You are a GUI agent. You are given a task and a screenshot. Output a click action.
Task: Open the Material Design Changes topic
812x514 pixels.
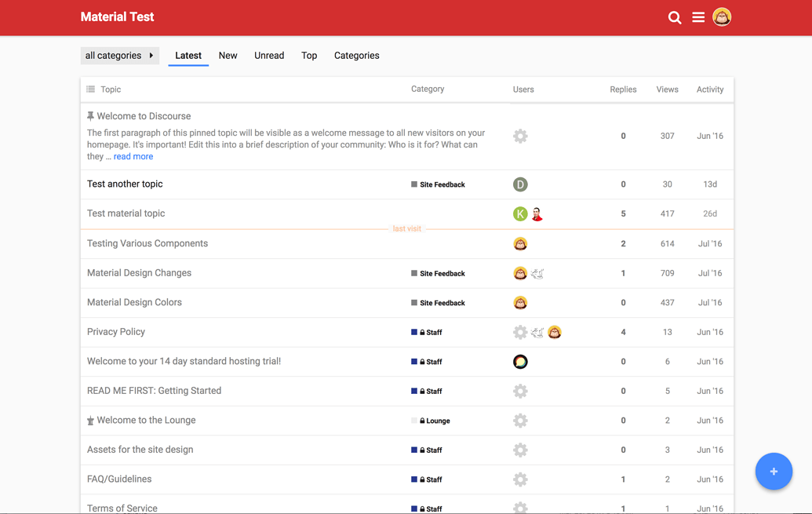[139, 273]
